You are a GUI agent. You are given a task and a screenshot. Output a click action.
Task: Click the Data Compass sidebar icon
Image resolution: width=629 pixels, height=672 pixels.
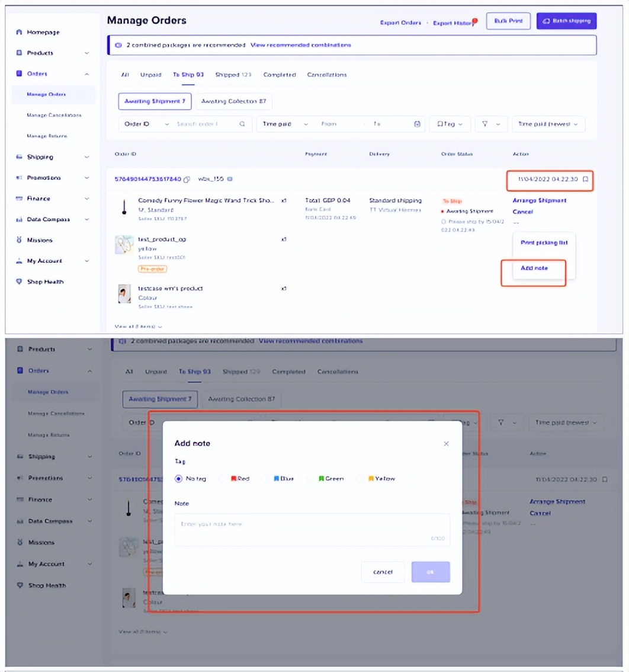click(x=21, y=219)
